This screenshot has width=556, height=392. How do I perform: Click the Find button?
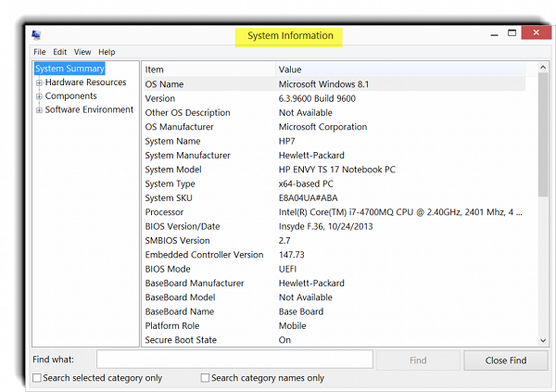pos(418,360)
